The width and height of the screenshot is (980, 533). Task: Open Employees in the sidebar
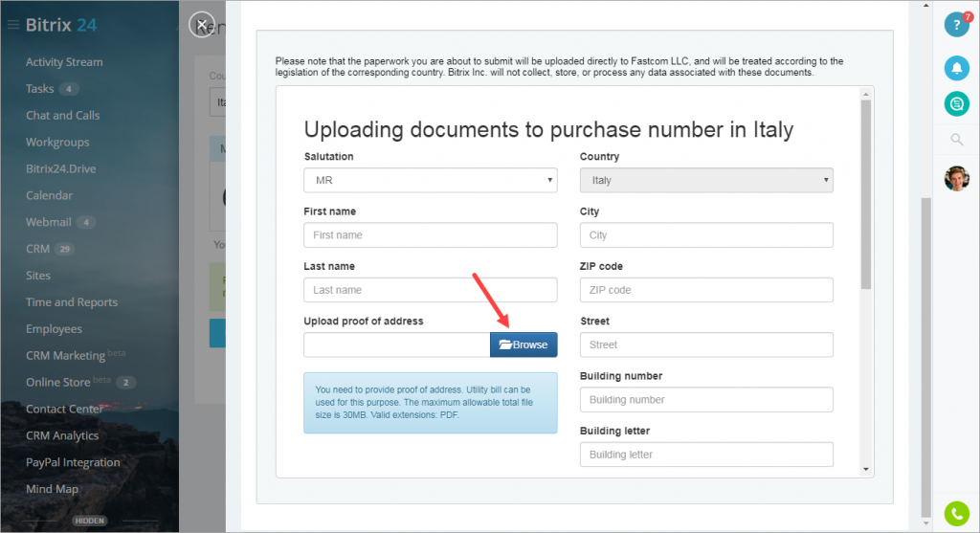[54, 328]
